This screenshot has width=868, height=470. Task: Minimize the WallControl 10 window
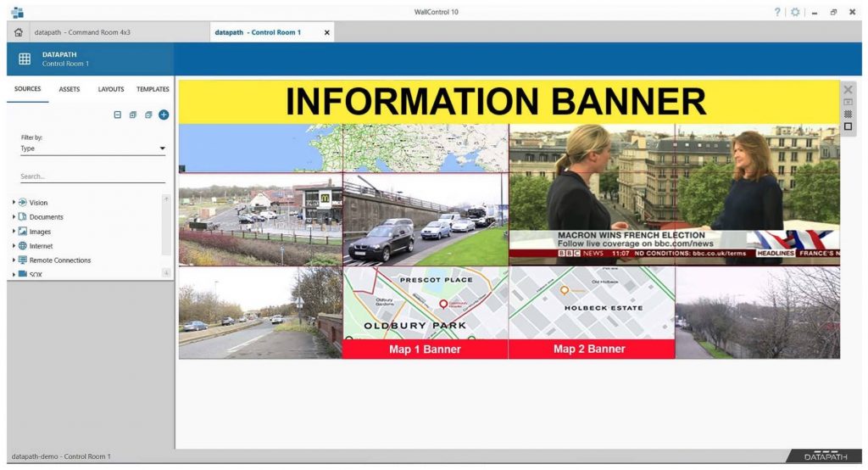pos(815,12)
